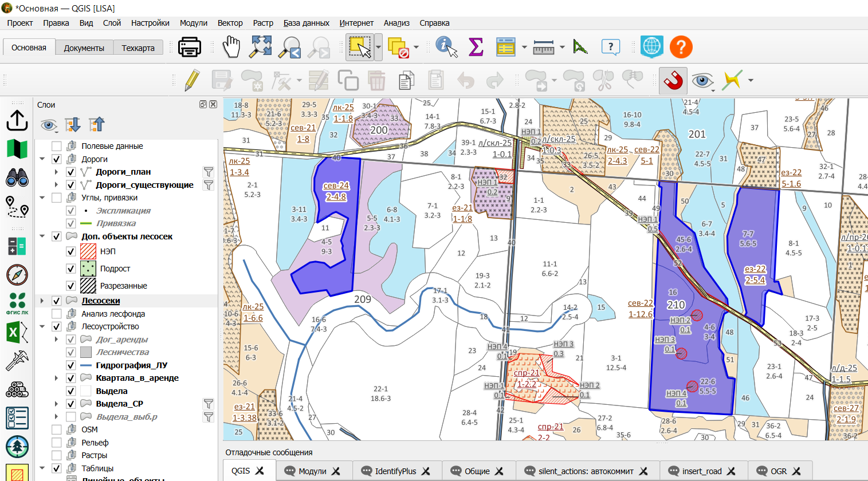Image resolution: width=868 pixels, height=481 pixels.
Task: Open the Слой menu
Action: tap(112, 23)
